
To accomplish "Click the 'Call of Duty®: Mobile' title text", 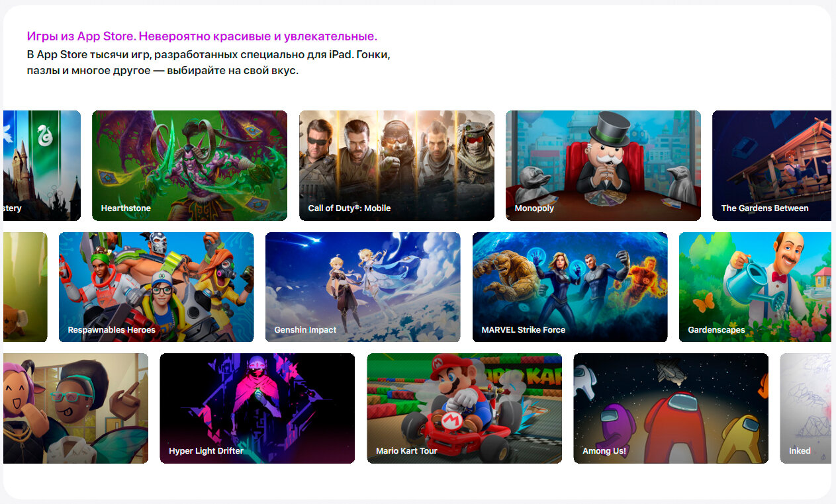I will coord(349,208).
